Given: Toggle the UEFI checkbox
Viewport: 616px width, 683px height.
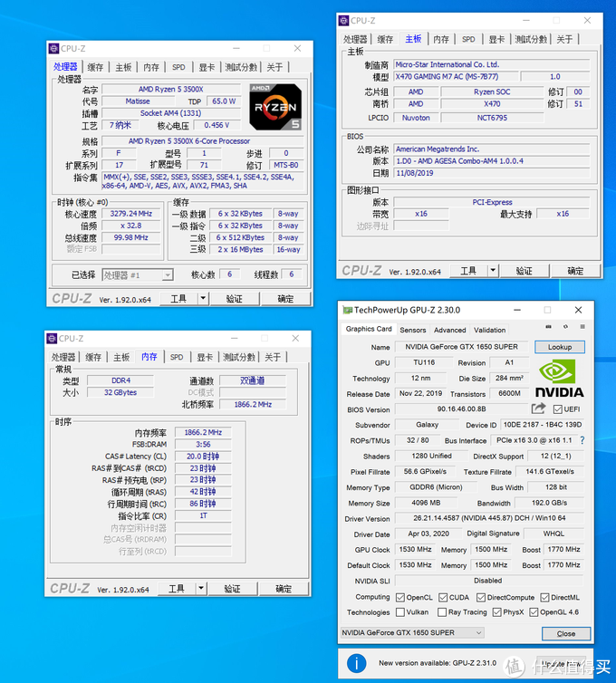Looking at the screenshot, I should pos(558,409).
